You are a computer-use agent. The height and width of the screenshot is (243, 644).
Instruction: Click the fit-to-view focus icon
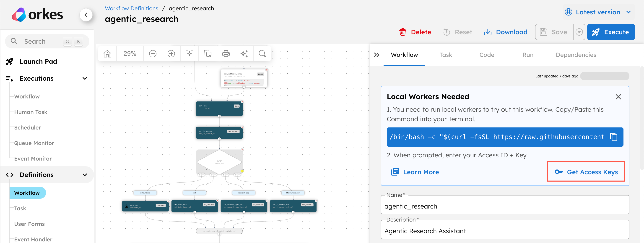pyautogui.click(x=190, y=53)
